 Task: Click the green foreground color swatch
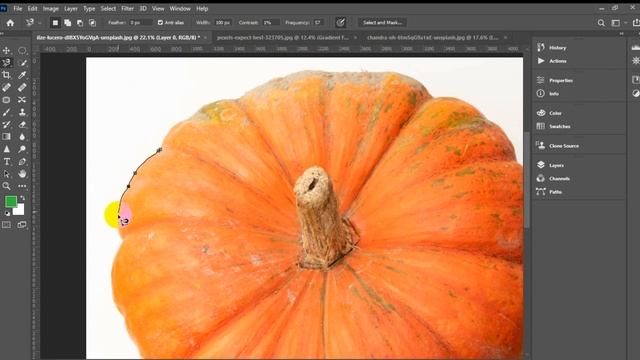10,201
